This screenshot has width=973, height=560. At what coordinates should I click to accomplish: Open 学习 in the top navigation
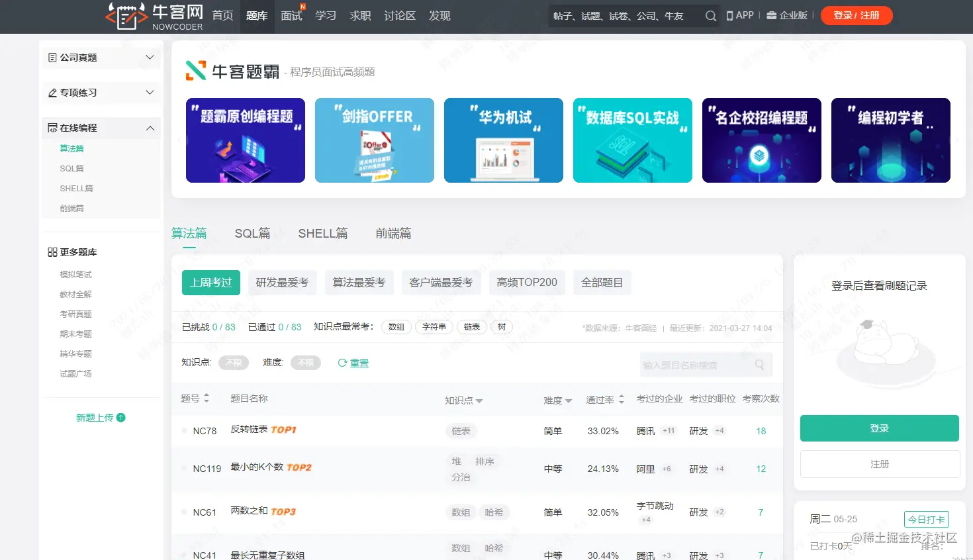[326, 16]
